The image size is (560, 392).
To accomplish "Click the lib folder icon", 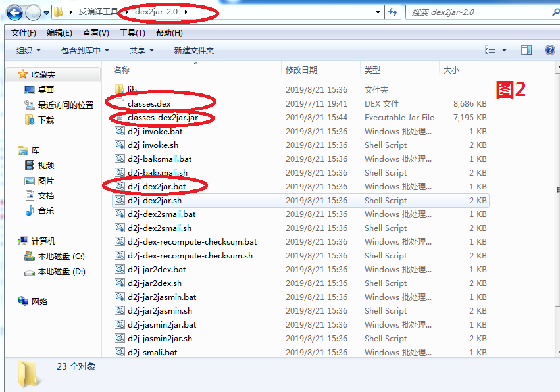I will point(119,89).
